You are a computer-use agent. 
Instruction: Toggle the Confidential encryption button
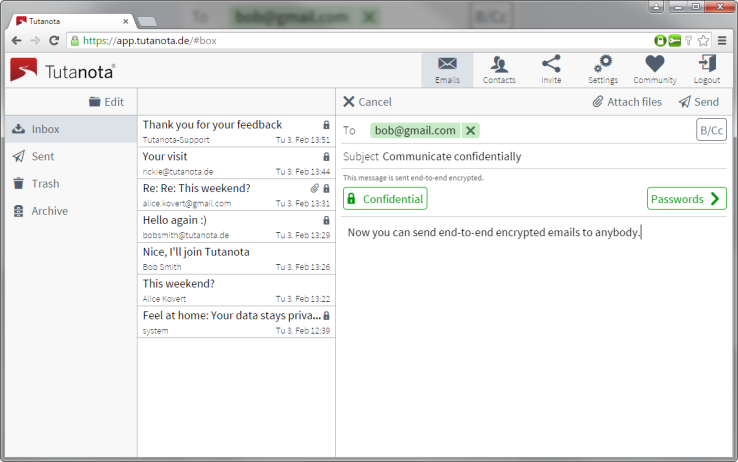click(x=385, y=199)
